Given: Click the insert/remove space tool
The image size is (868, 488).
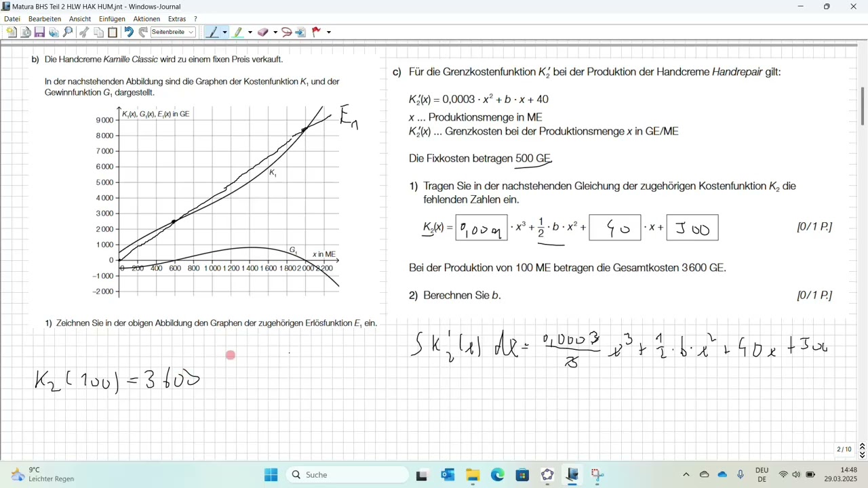Looking at the screenshot, I should pos(300,32).
